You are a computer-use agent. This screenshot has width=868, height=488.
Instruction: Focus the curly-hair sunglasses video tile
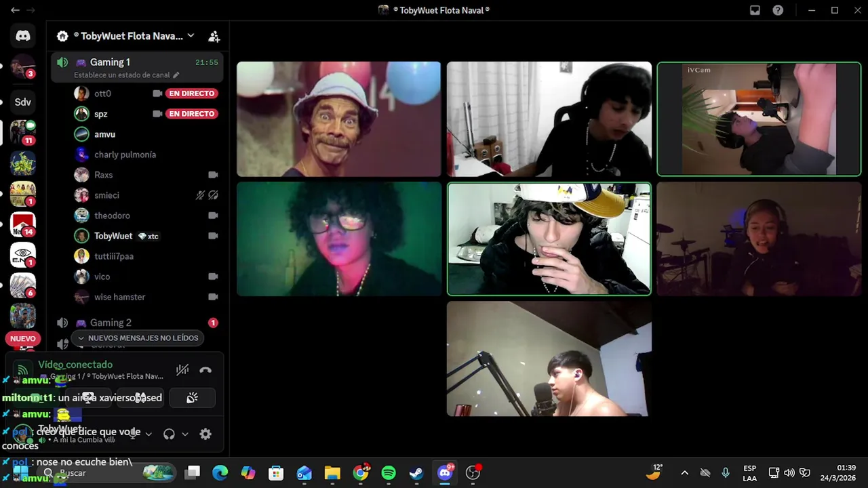pyautogui.click(x=338, y=239)
